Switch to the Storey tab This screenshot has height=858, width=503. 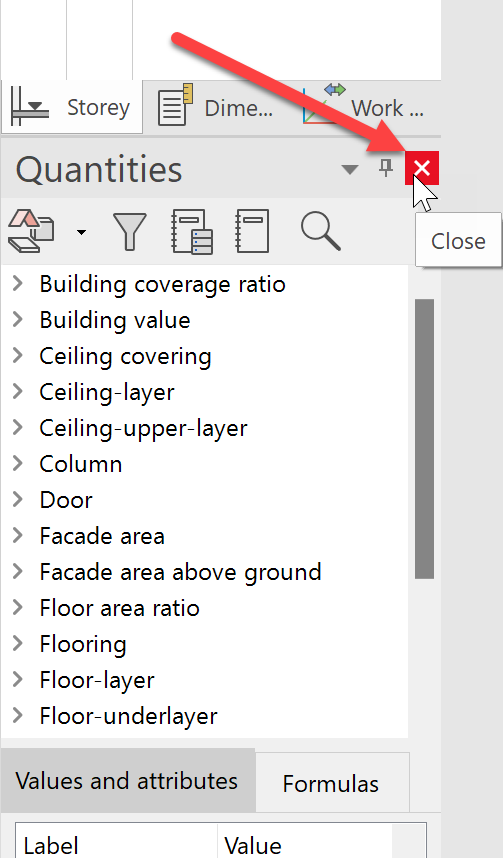[72, 107]
